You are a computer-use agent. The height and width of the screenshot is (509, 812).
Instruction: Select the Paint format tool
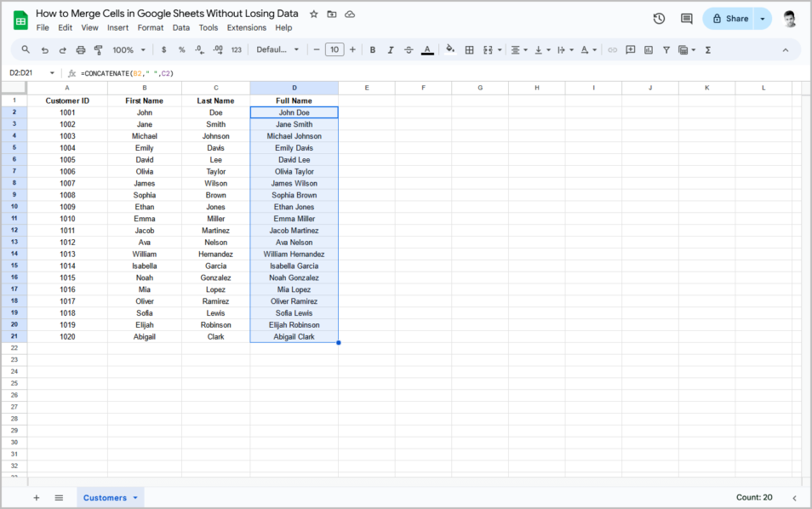(x=99, y=49)
